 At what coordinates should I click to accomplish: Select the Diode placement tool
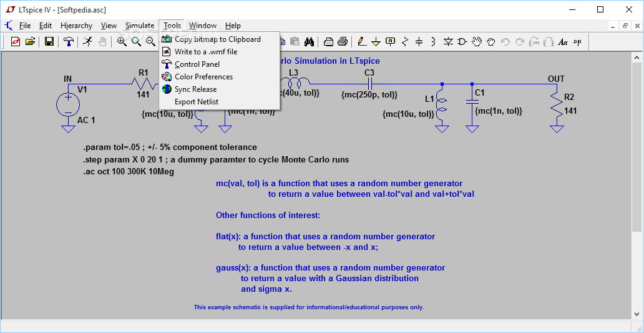[448, 41]
